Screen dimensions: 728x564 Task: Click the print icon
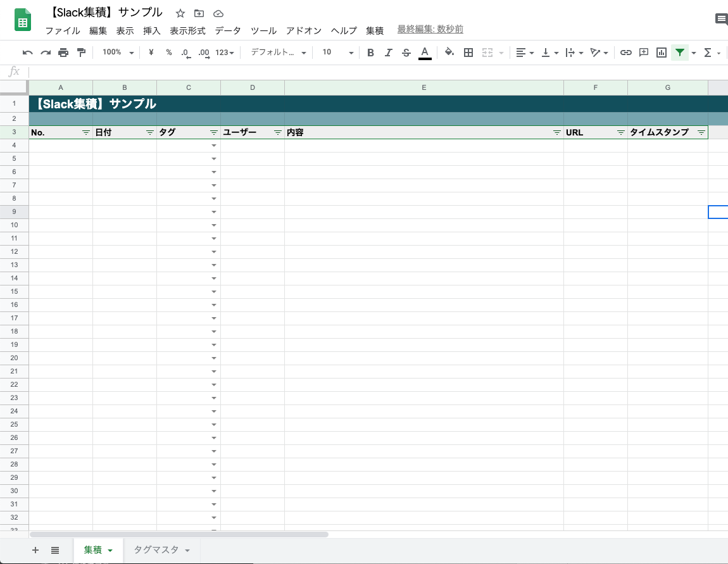click(63, 53)
